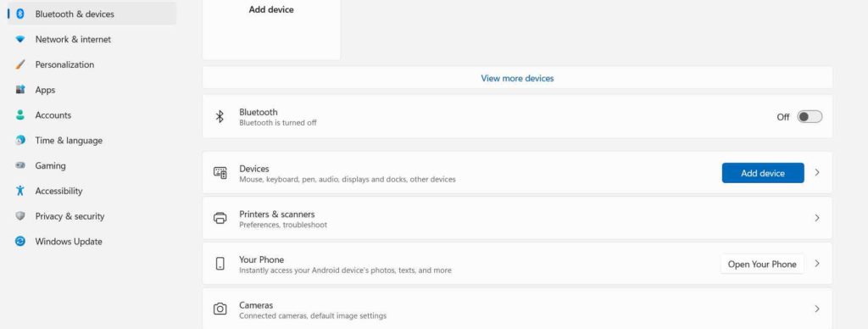The width and height of the screenshot is (868, 329).
Task: Click the View more devices link
Action: coord(517,78)
